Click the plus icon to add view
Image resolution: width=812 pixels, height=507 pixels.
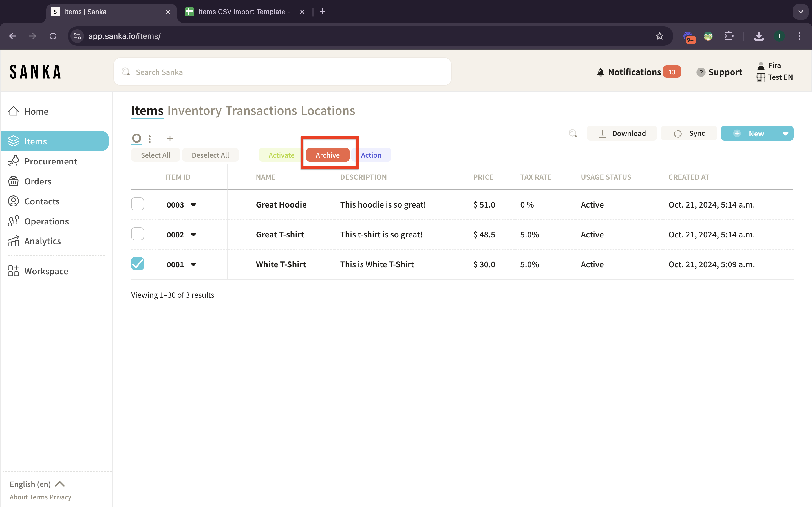[x=170, y=139]
